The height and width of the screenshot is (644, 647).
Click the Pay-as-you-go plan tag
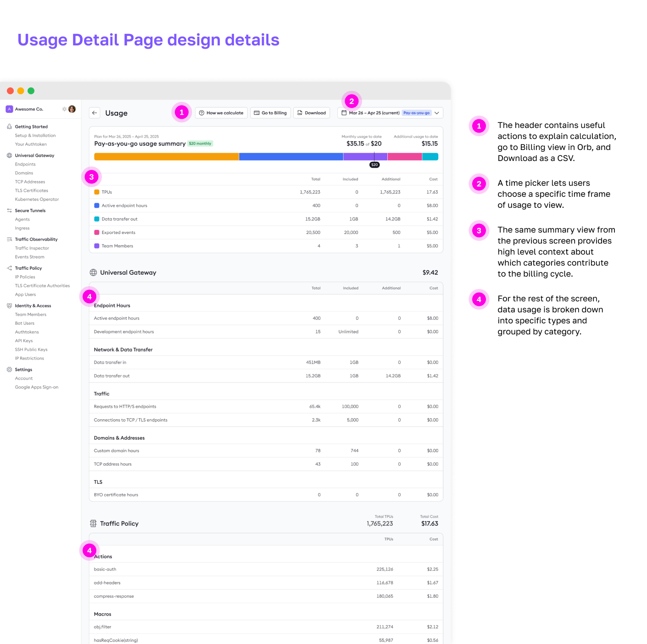click(417, 113)
